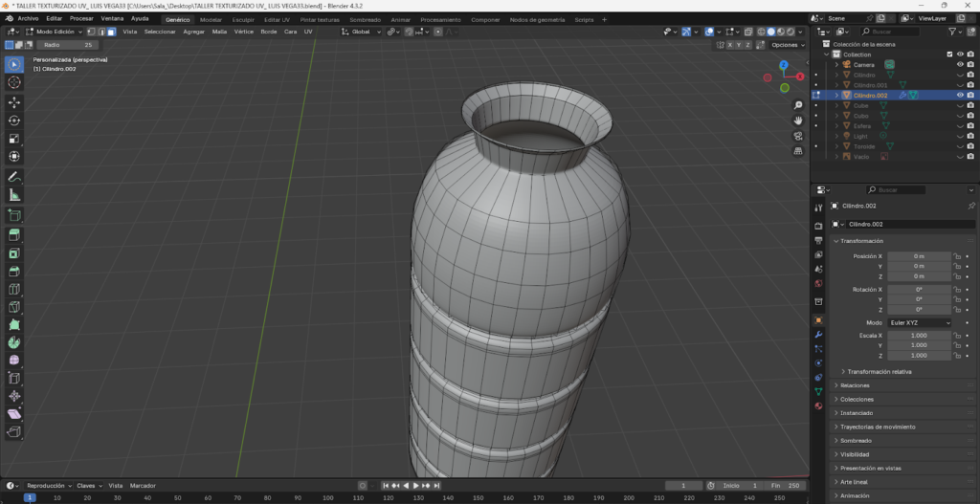Open the Global orientation dropdown
The height and width of the screenshot is (504, 980).
361,32
